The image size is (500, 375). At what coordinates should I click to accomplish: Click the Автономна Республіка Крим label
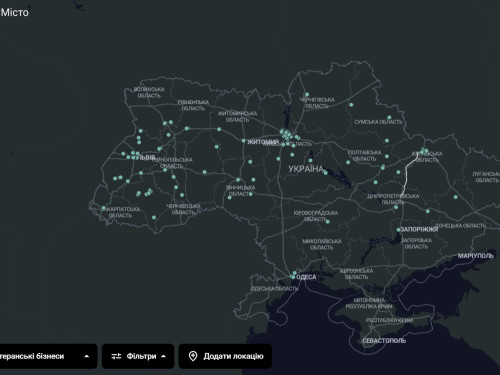pyautogui.click(x=369, y=303)
